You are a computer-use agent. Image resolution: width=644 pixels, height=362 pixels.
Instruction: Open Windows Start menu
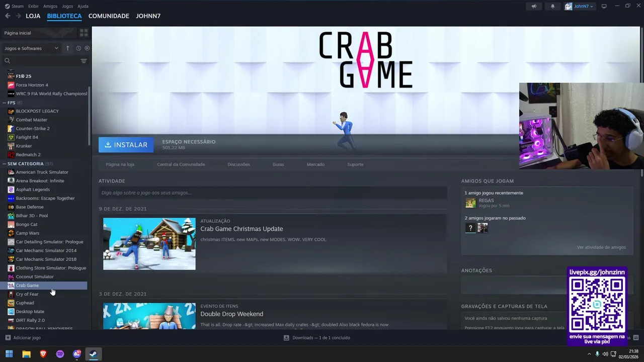9,354
